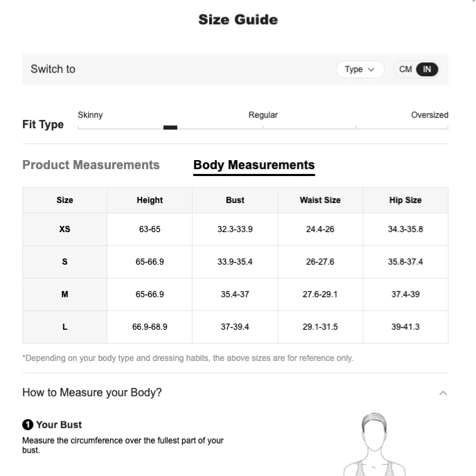
Task: Click the Regular label on fit scale
Action: tap(263, 115)
